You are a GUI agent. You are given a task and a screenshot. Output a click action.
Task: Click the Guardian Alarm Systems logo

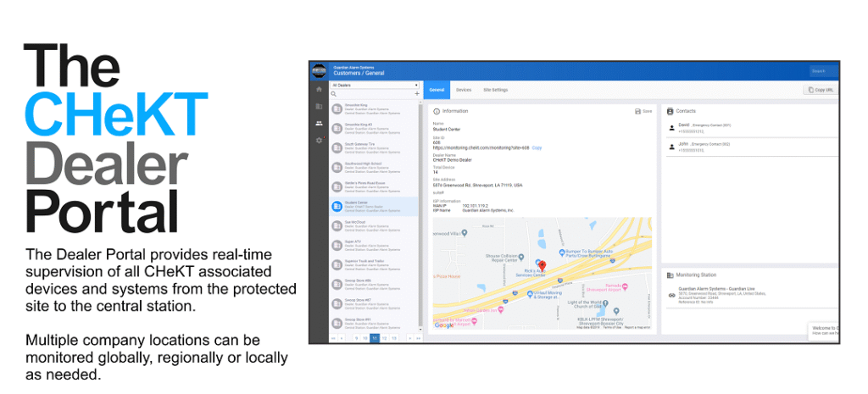(319, 71)
